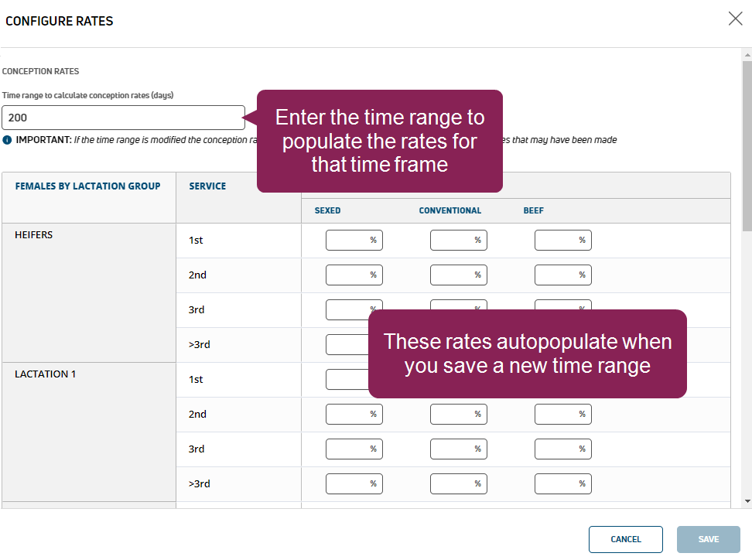The height and width of the screenshot is (560, 752).
Task: Select Heifers 2nd service Beef rate field
Action: pos(562,275)
